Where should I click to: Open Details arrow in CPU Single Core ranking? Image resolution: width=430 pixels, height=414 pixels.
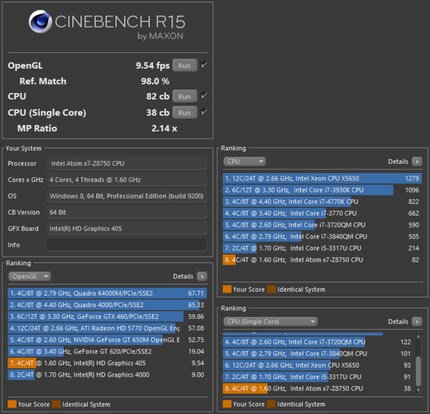[417, 322]
